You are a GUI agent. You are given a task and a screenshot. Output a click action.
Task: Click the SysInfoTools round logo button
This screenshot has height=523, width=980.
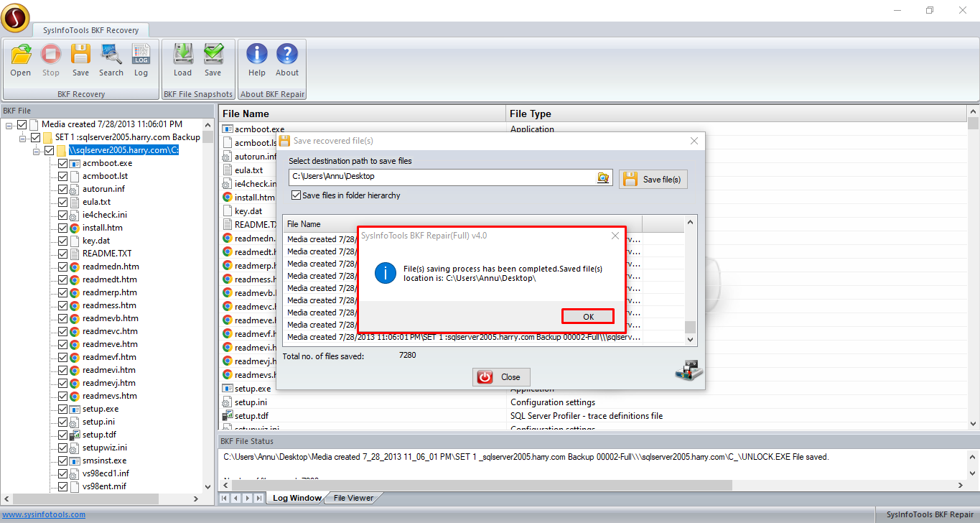16,18
